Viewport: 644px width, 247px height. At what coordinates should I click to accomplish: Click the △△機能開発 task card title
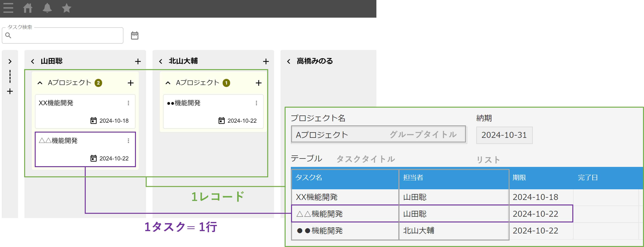(58, 141)
